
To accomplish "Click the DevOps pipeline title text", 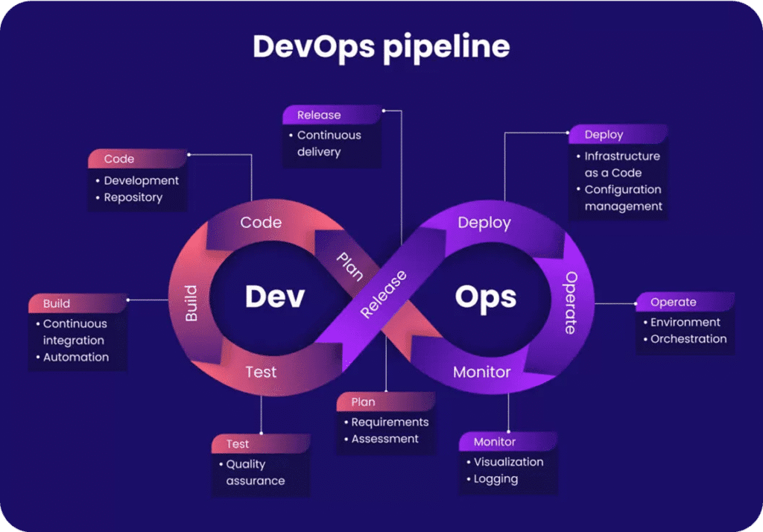I will pos(381,46).
